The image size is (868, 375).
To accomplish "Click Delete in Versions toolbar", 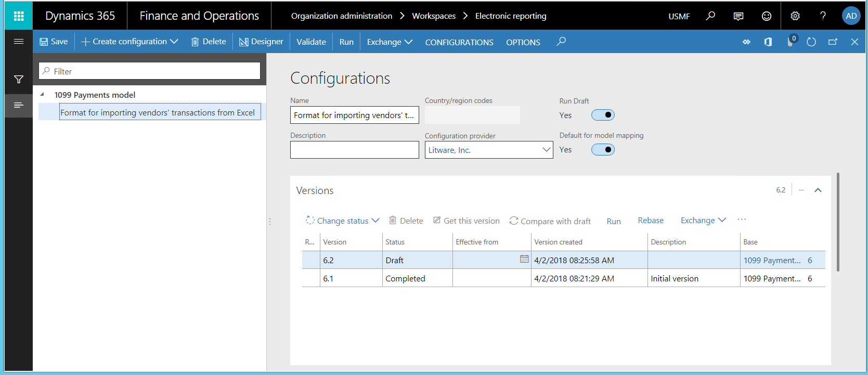I will [x=406, y=221].
